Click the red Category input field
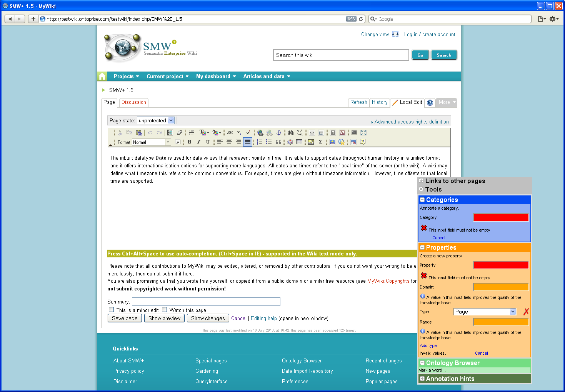The image size is (565, 392). 501,217
